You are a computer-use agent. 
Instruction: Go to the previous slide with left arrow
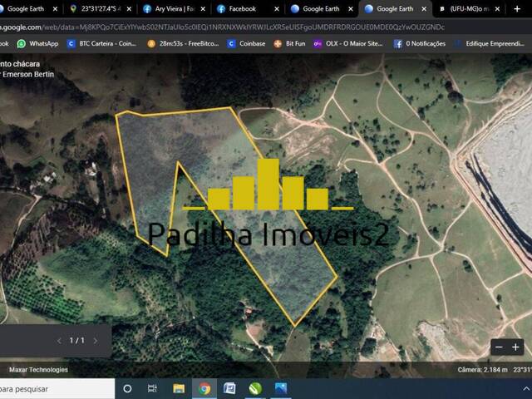click(x=59, y=341)
